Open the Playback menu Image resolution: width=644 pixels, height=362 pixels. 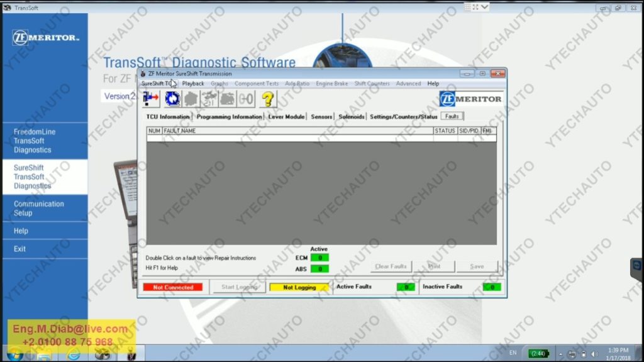[192, 83]
